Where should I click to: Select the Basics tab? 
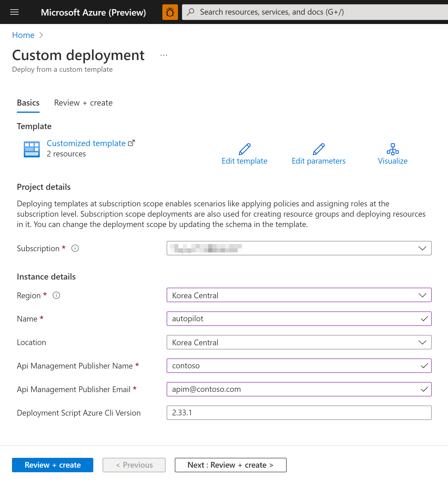(28, 103)
